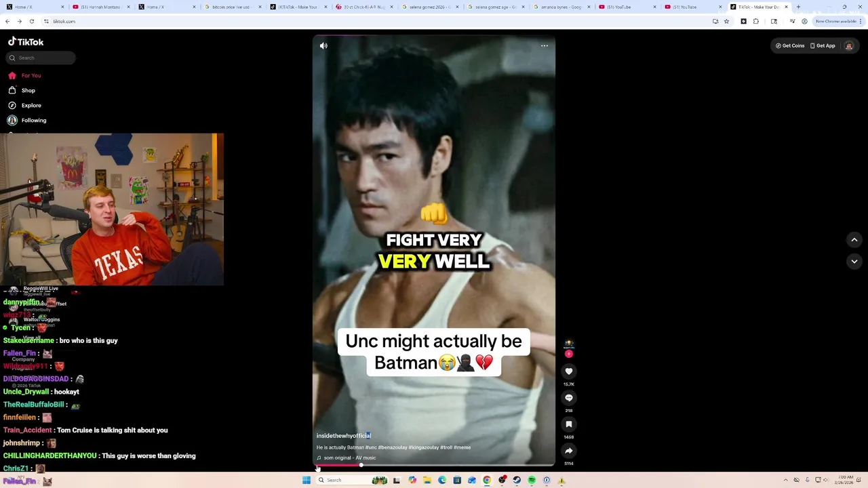Click the Get App button
This screenshot has height=488, width=868.
coord(823,45)
